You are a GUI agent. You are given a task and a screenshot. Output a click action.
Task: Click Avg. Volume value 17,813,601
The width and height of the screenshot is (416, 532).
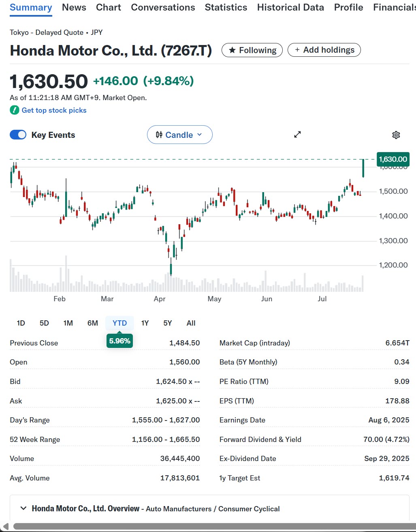[x=180, y=478]
